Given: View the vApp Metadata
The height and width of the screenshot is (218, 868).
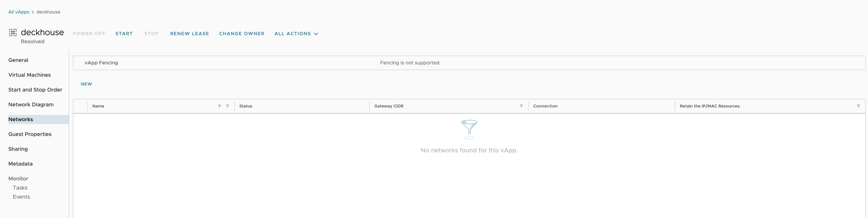Looking at the screenshot, I should (20, 163).
